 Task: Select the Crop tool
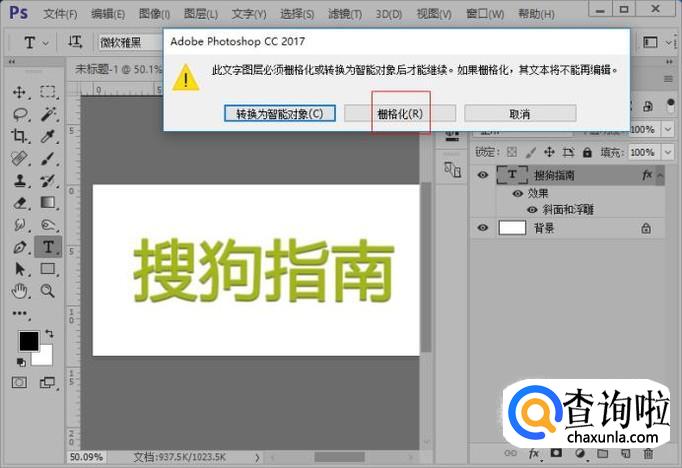pos(19,137)
